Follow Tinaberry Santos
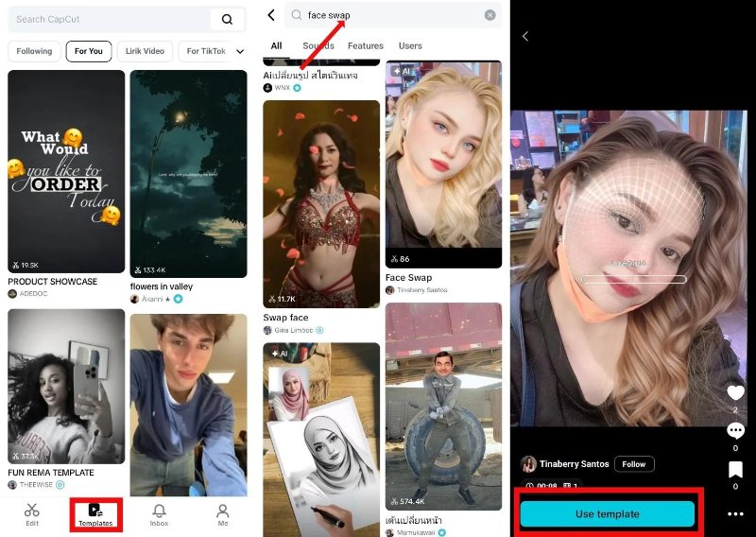 click(x=633, y=464)
